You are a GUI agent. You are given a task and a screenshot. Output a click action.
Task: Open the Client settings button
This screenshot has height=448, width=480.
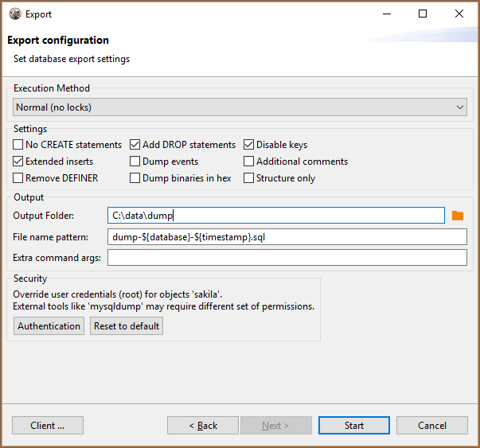point(48,426)
